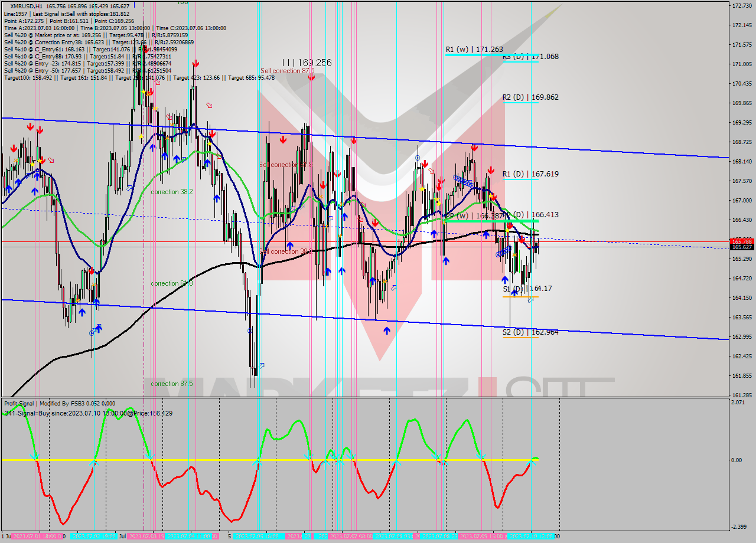Select the red down arrow beside R1 (D) level
Viewport: 756px width, 543px height.
pos(491,171)
